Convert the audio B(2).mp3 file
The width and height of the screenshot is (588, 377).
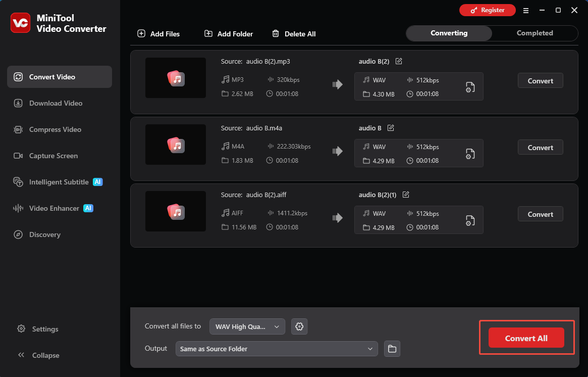coord(540,81)
